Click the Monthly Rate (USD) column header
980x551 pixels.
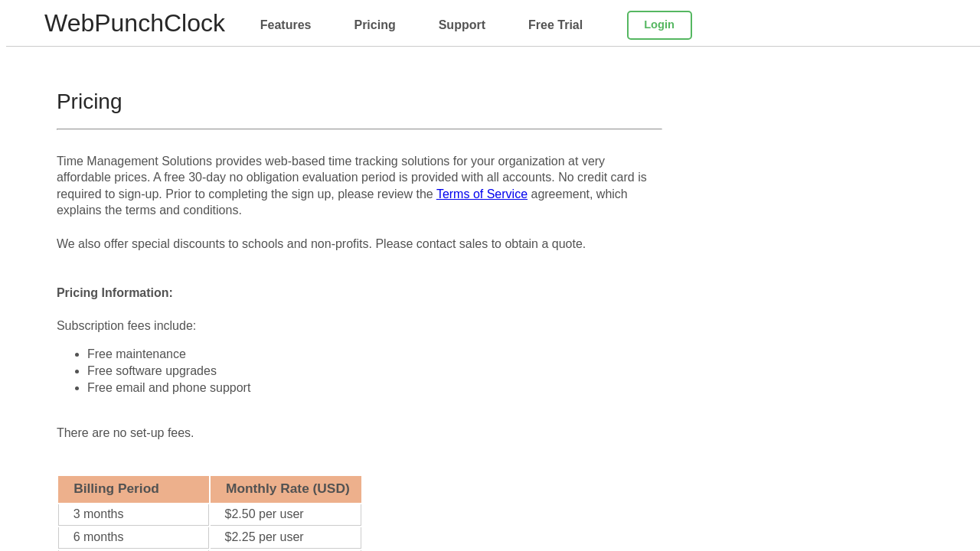pyautogui.click(x=287, y=489)
